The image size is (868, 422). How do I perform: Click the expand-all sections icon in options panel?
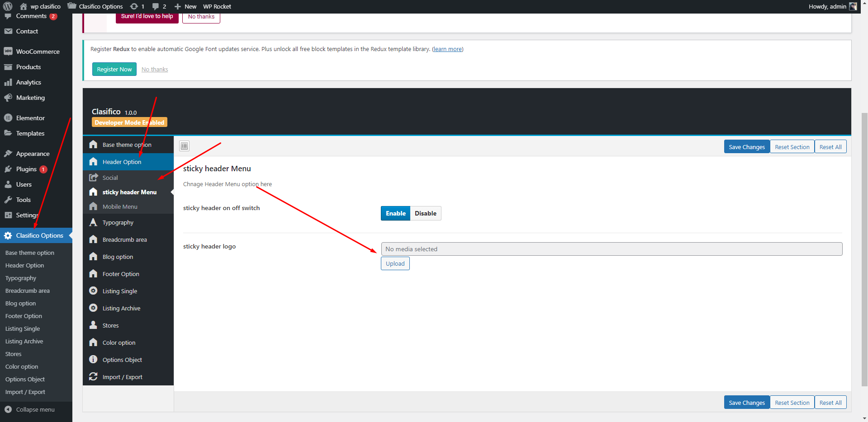pos(184,146)
